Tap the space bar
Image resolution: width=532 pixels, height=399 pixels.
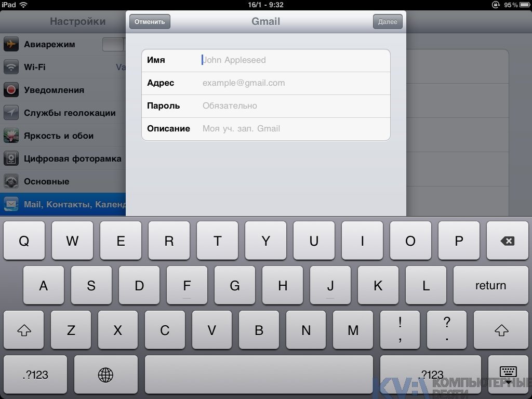point(259,375)
